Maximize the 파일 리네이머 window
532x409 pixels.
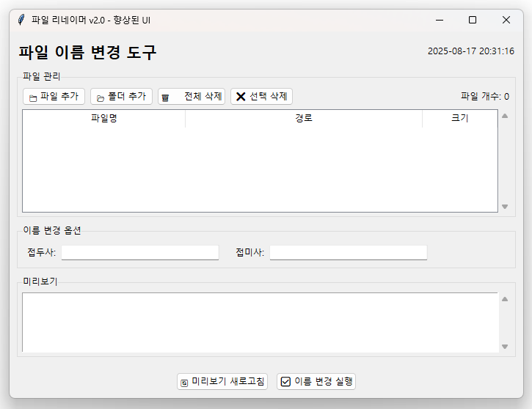(x=473, y=20)
